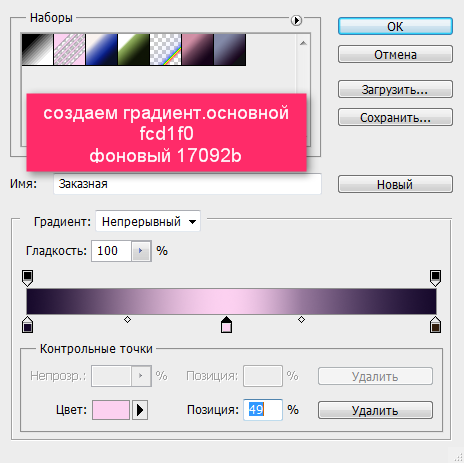The image size is (464, 463).
Task: Open the Градиент type dropdown Непрерывный
Action: (x=148, y=221)
